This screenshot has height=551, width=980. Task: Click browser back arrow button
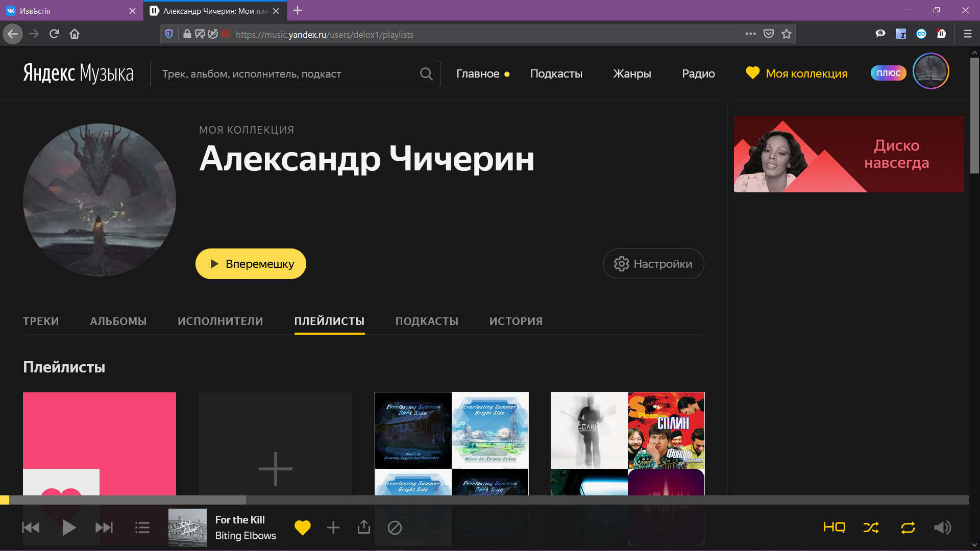tap(13, 34)
